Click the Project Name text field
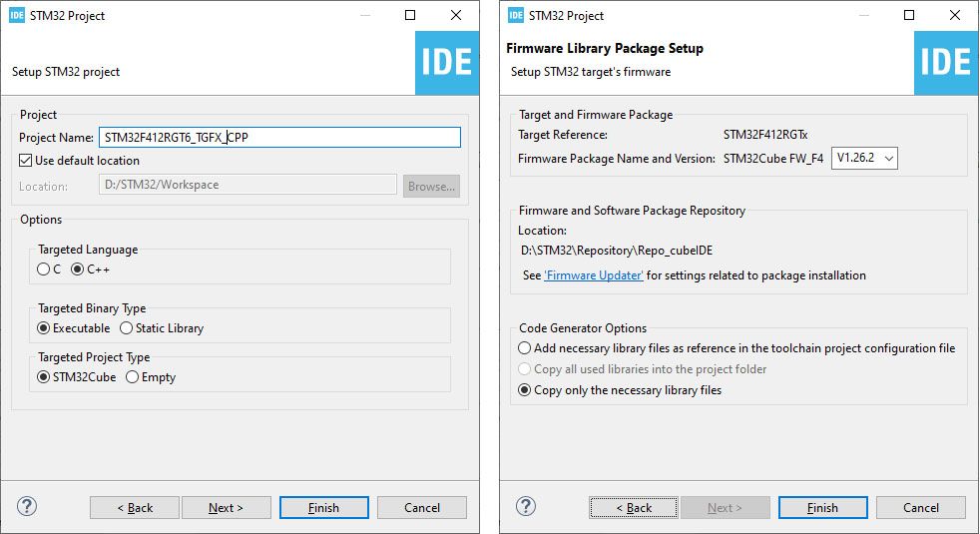The image size is (980, 534). (279, 138)
